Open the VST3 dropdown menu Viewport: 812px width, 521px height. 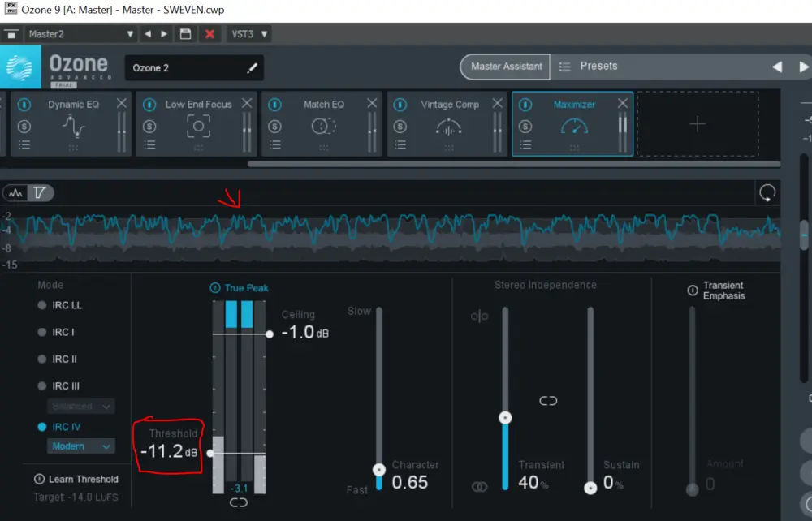249,34
